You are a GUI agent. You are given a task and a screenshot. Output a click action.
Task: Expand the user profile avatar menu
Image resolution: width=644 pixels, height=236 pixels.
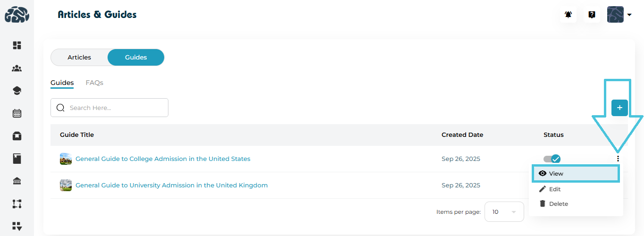point(619,15)
